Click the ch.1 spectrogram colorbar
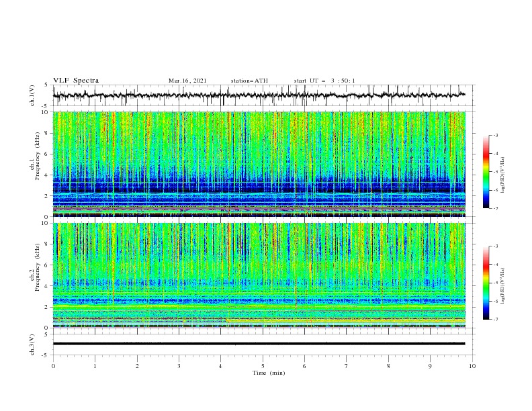Image resolution: width=532 pixels, height=411 pixels. [x=486, y=171]
